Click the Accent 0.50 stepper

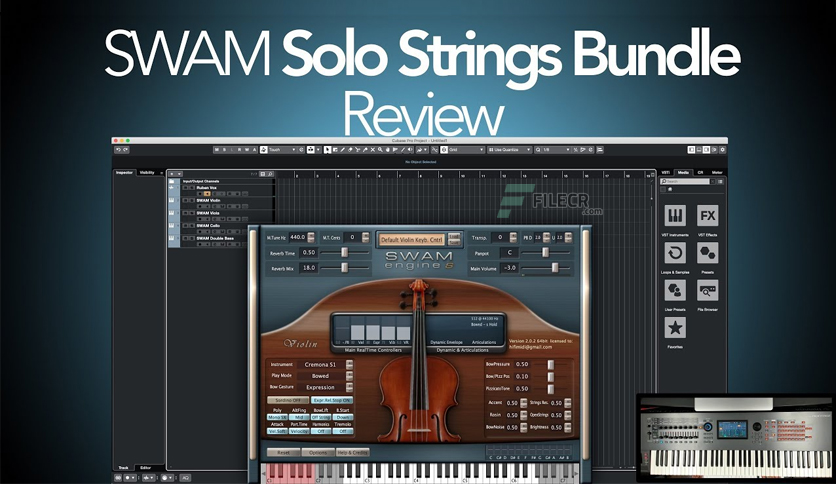point(524,403)
